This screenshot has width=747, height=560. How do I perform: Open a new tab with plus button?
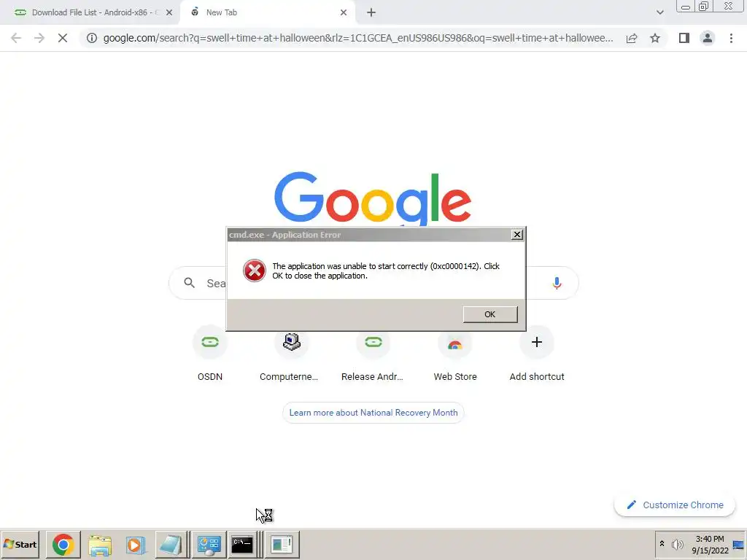pos(371,12)
